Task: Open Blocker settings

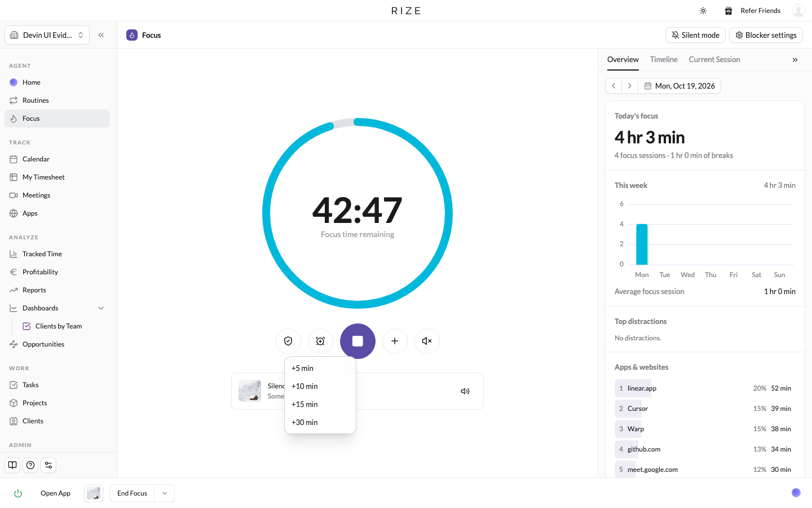Action: pyautogui.click(x=766, y=35)
